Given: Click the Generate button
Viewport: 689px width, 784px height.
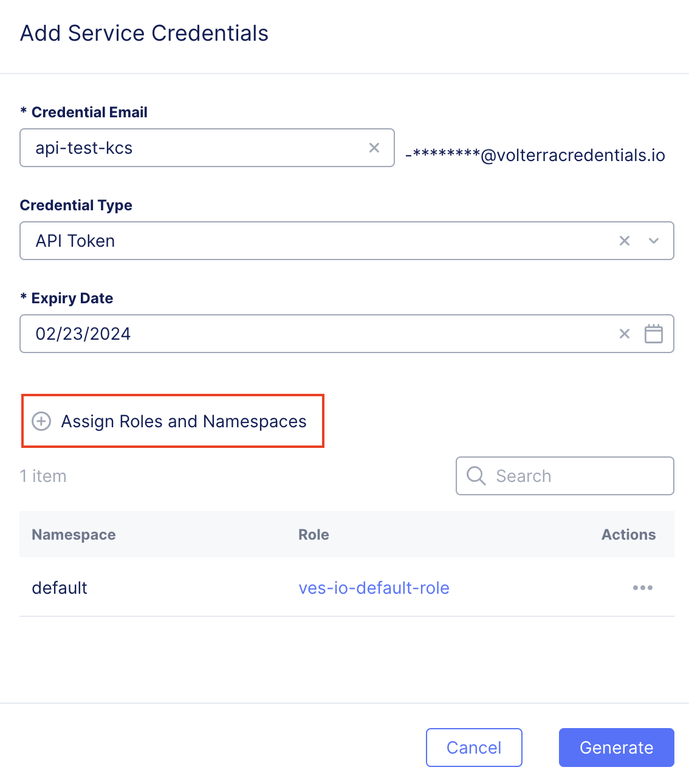Looking at the screenshot, I should point(616,748).
